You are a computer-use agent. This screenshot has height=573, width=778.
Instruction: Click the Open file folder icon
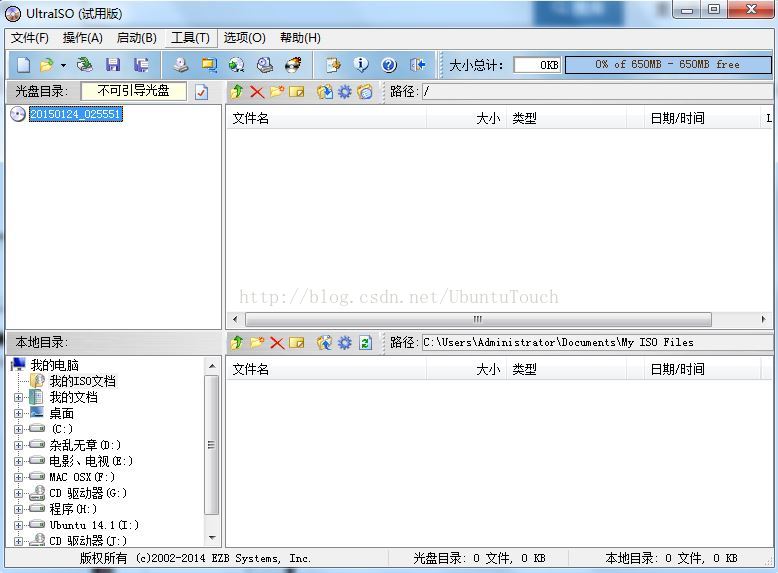click(x=47, y=64)
